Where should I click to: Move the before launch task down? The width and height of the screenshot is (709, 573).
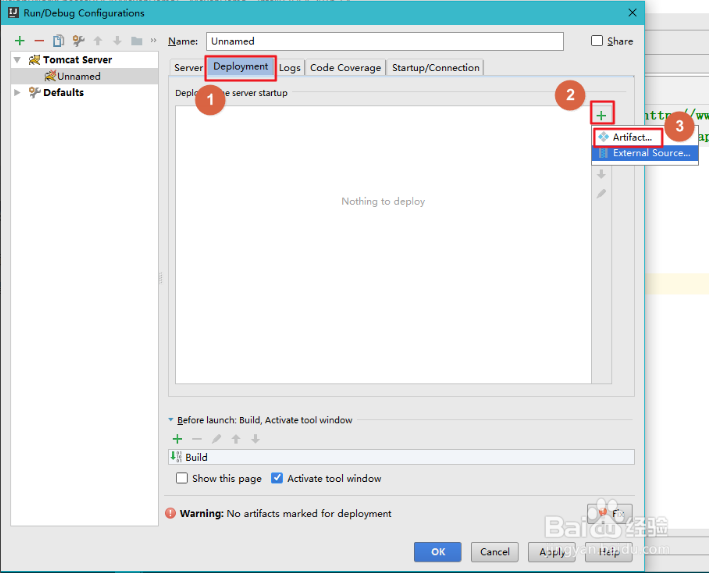pos(255,439)
